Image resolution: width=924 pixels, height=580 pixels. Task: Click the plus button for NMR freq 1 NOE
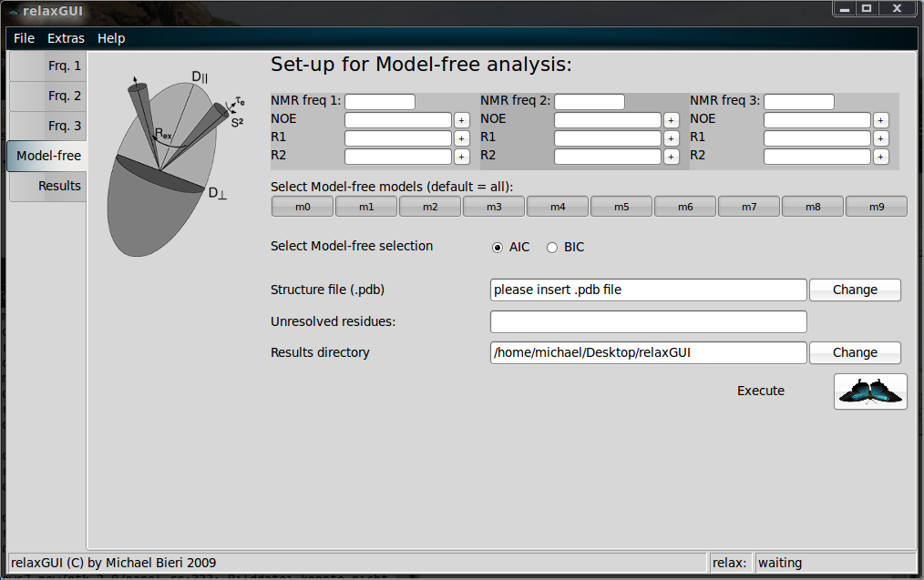point(461,120)
